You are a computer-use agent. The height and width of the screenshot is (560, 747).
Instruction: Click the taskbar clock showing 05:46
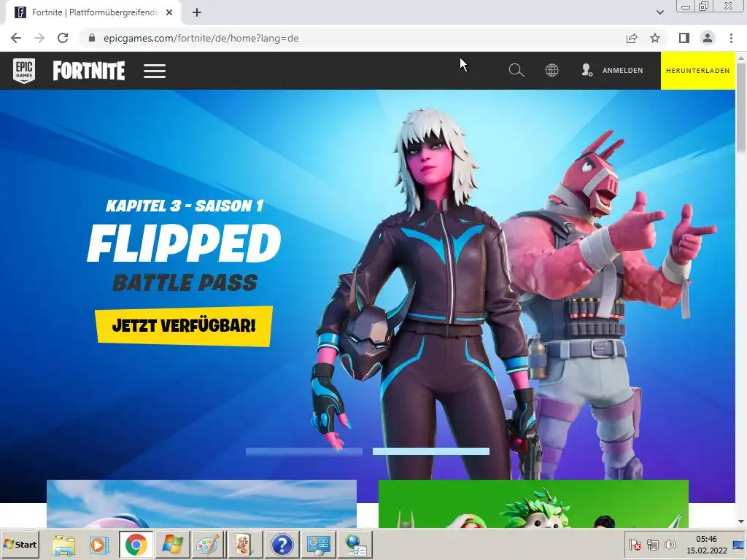tap(706, 545)
